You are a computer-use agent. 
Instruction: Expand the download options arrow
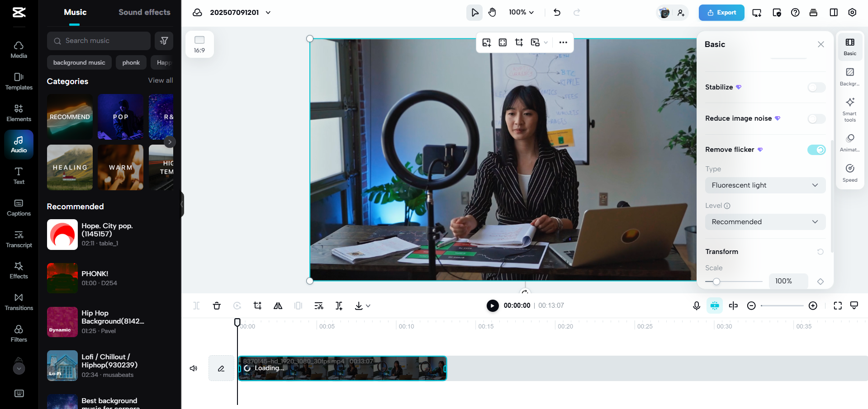(x=368, y=306)
